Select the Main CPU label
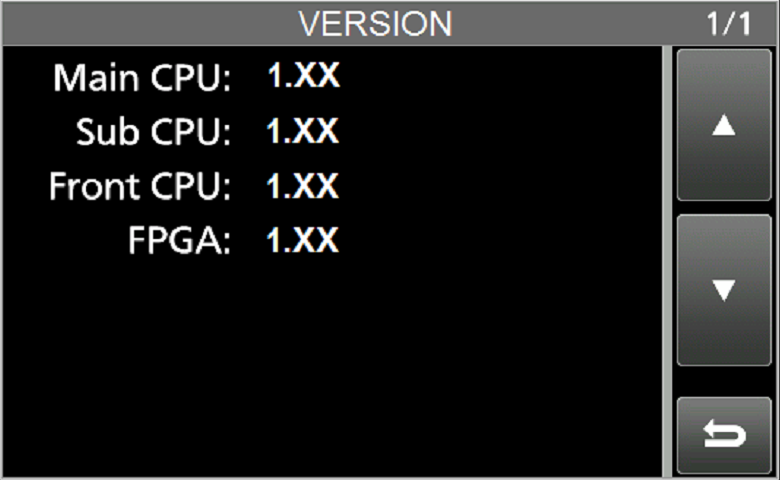This screenshot has width=780, height=480. (141, 78)
